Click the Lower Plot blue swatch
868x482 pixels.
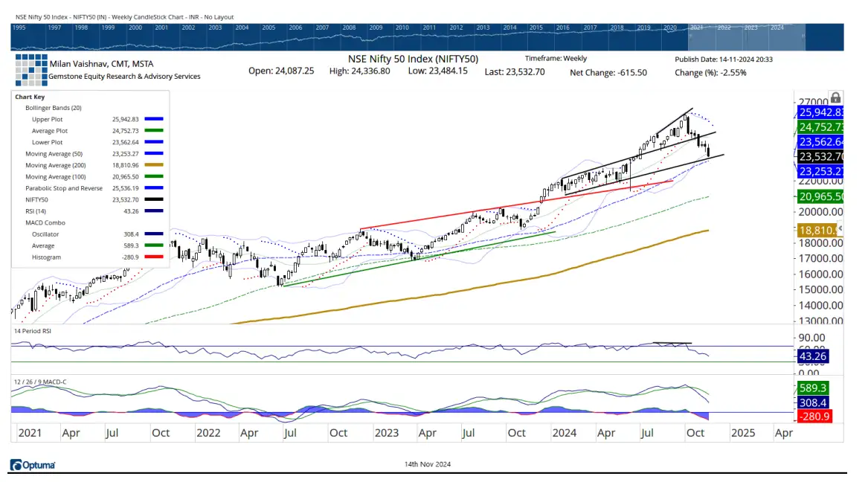(154, 142)
